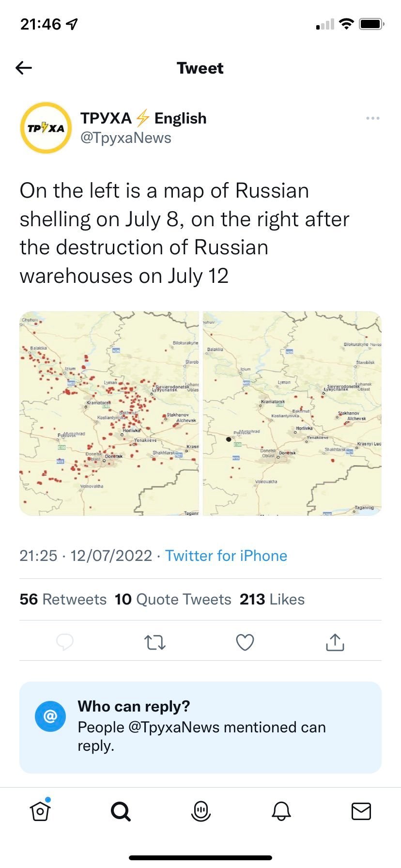
Task: Open the tweet's three-dot more menu
Action: pos(373,119)
